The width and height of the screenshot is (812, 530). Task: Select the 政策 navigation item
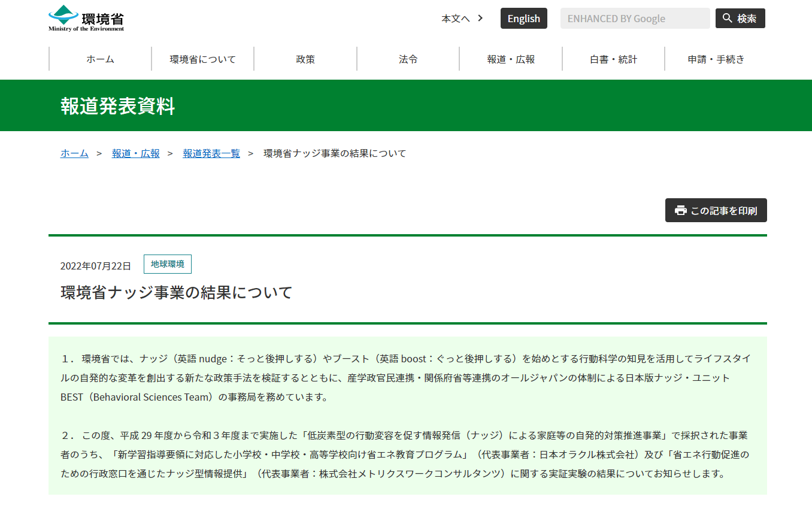(x=305, y=59)
